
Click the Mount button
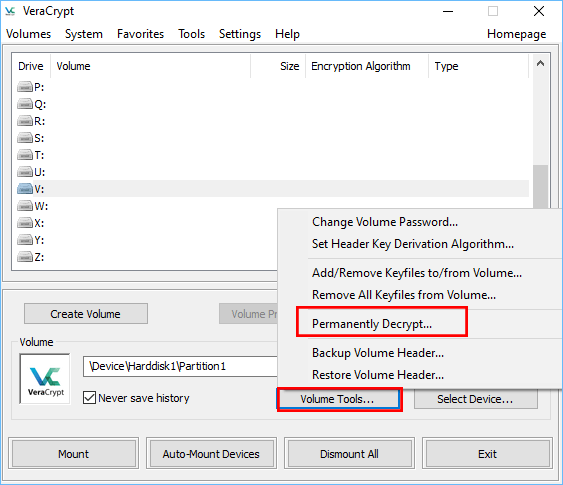73,454
